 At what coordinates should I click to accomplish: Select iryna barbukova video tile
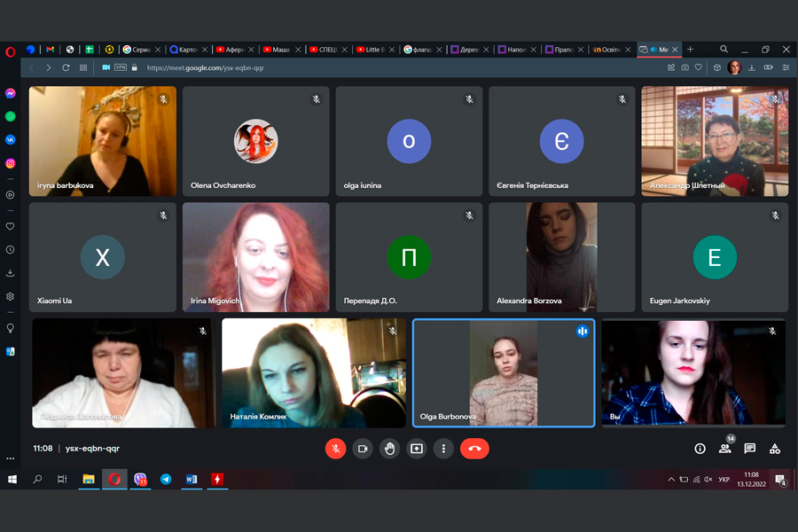pyautogui.click(x=103, y=141)
